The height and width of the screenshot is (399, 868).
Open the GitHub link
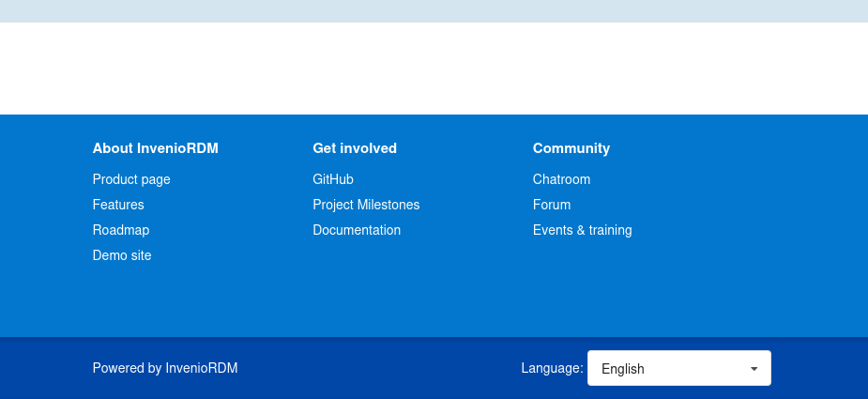[333, 179]
